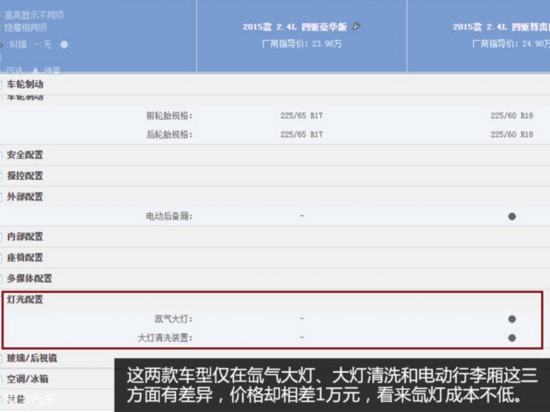Collapse the 外部配置 section
The height and width of the screenshot is (412, 550).
pos(25,197)
